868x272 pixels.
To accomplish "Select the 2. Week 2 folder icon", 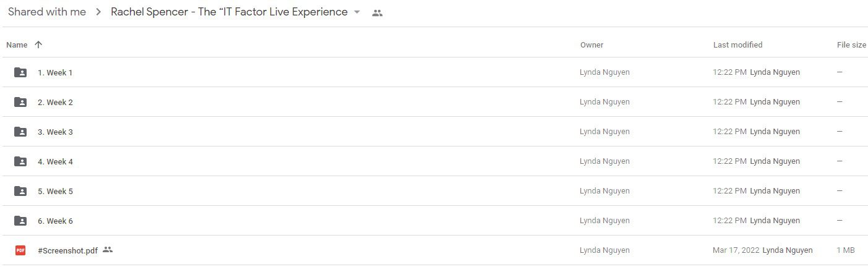I will click(20, 102).
